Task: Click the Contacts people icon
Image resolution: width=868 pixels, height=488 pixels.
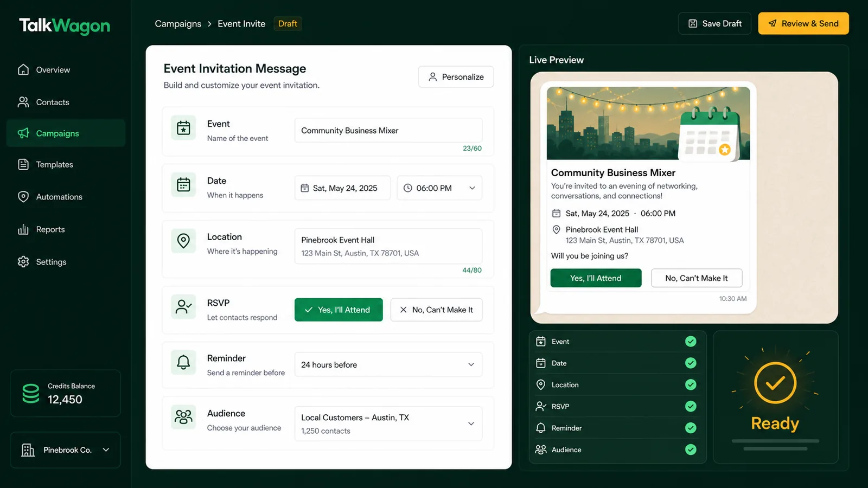Action: click(23, 102)
